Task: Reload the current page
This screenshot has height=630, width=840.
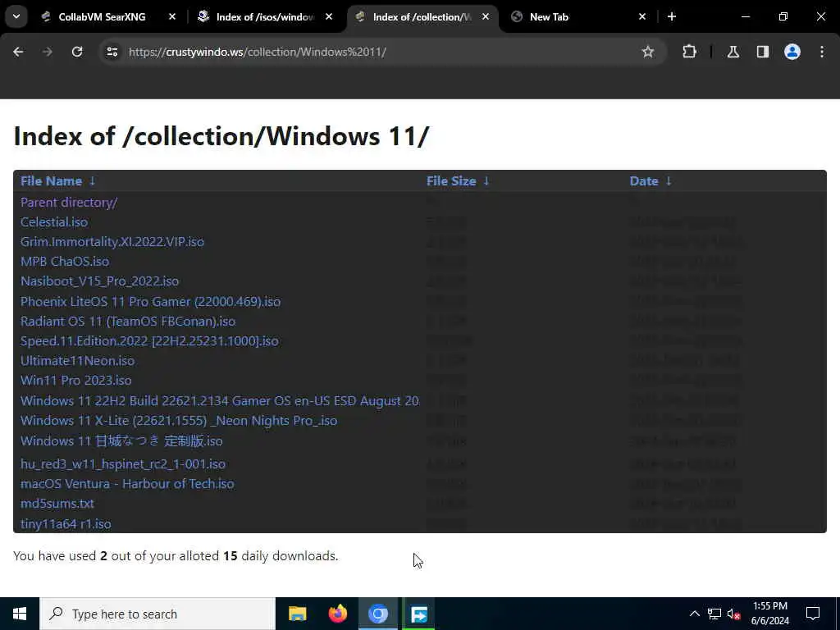Action: [x=77, y=52]
